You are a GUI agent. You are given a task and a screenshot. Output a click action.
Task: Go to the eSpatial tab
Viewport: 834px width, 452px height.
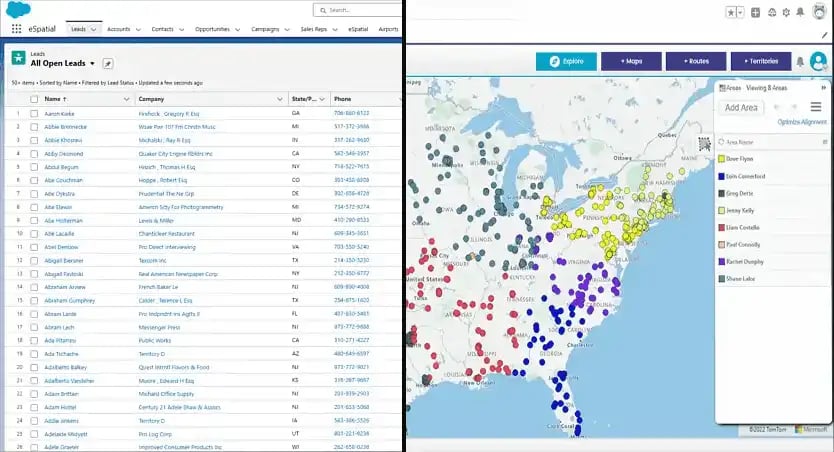tap(358, 29)
